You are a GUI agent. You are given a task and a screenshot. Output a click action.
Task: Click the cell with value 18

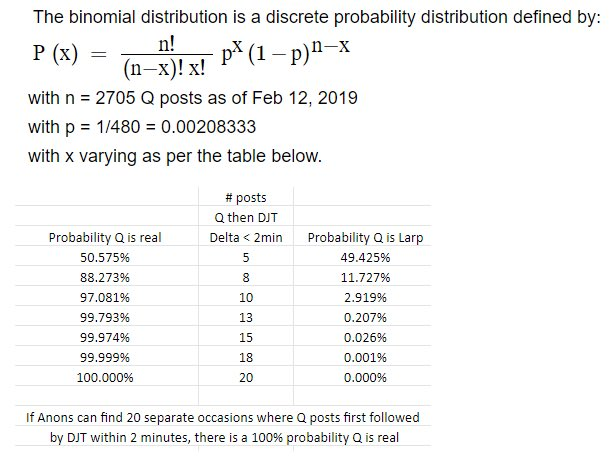click(246, 357)
